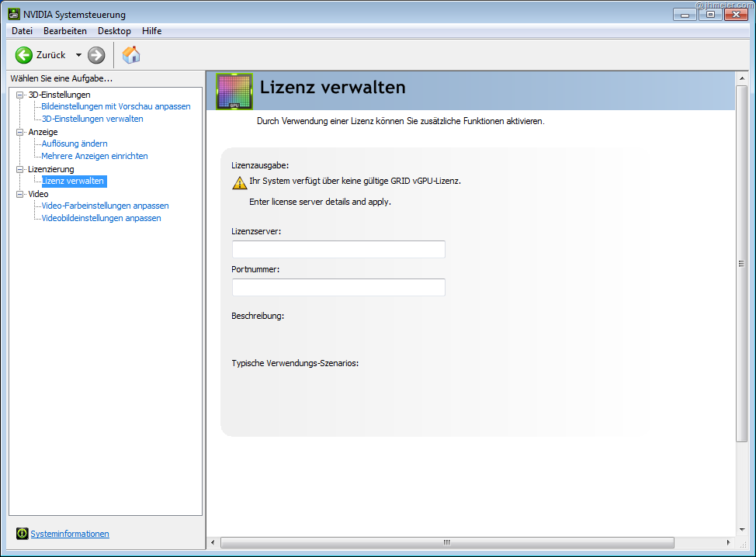The width and height of the screenshot is (756, 557).
Task: Collapse the Lizenzierung tree node
Action: pyautogui.click(x=20, y=169)
